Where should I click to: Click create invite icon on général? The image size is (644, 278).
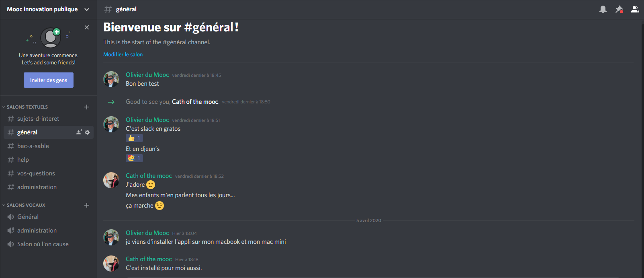79,132
